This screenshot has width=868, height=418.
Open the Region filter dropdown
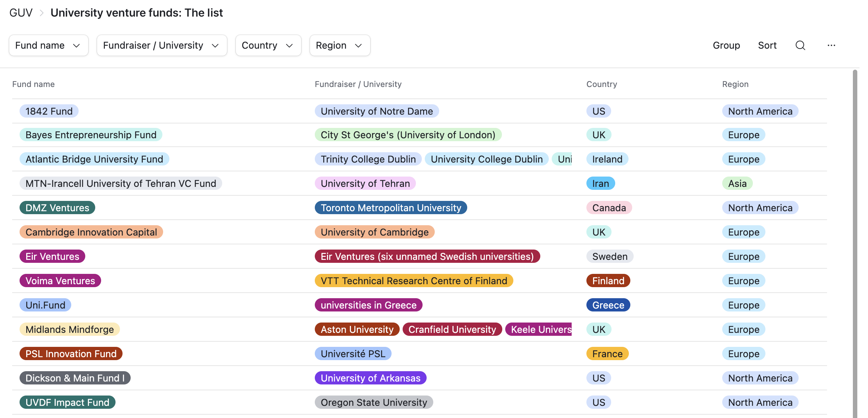339,45
